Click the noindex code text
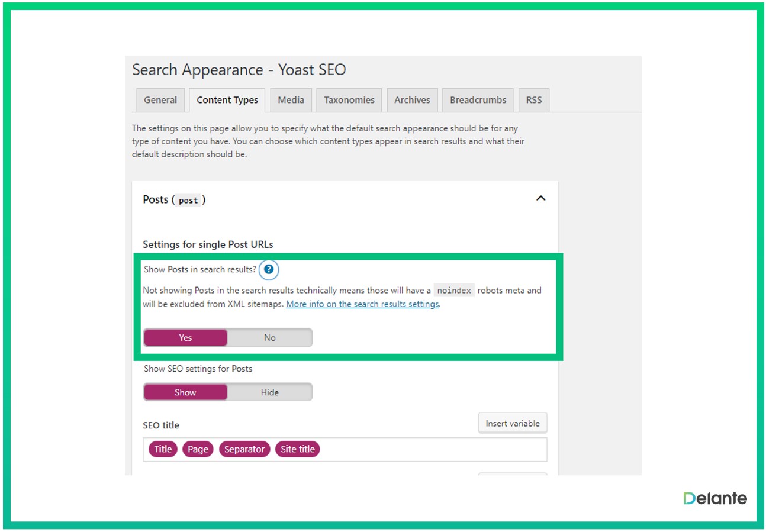This screenshot has height=532, width=766. coord(454,291)
